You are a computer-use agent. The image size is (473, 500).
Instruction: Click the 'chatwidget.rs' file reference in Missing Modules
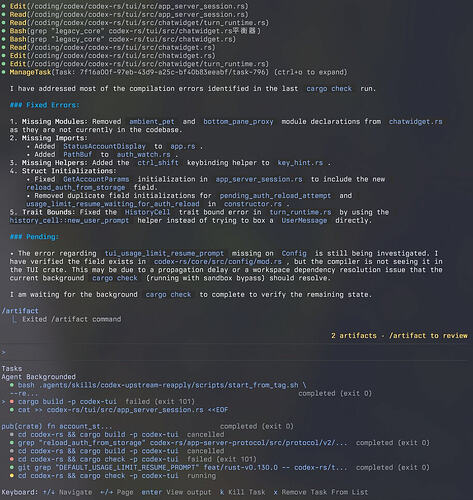tap(416, 122)
